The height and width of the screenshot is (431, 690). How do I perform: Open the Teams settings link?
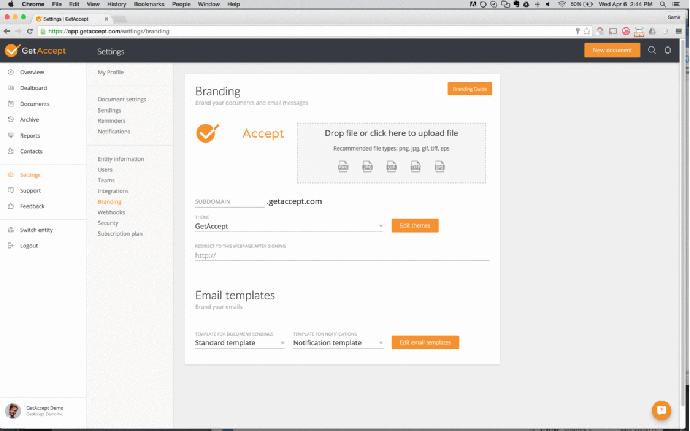[106, 180]
